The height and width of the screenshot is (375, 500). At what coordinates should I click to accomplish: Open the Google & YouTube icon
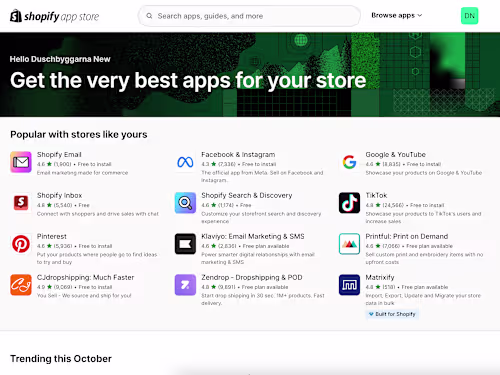coord(349,162)
